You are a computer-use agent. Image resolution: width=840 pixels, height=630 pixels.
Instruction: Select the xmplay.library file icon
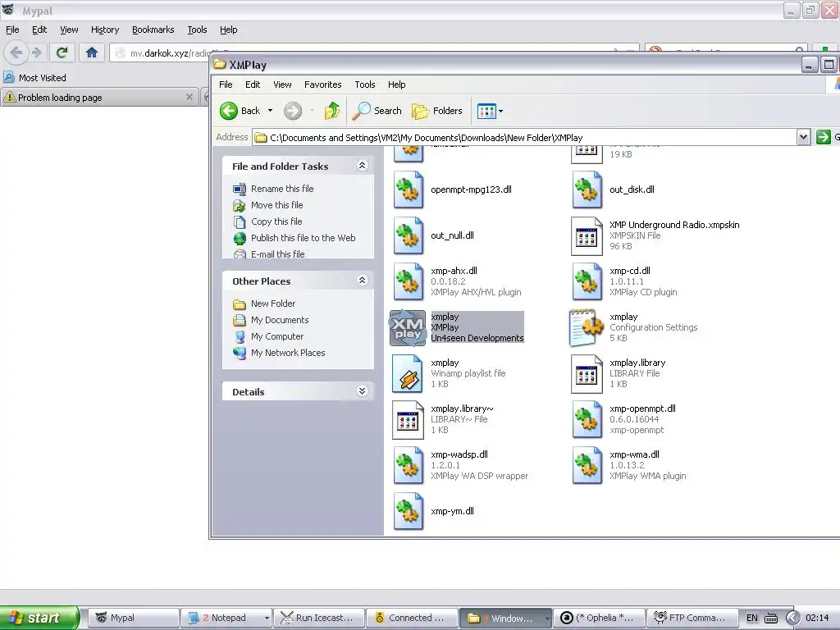click(x=587, y=374)
